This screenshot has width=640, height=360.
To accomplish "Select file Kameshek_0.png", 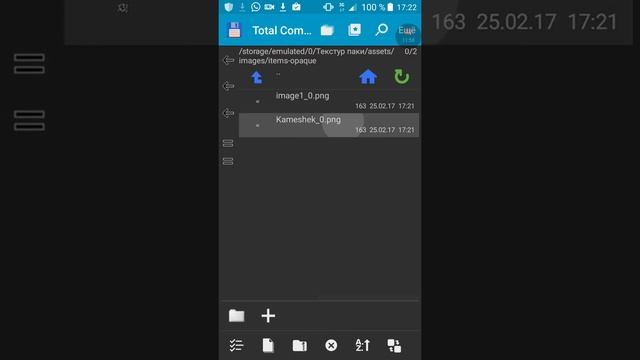I will [x=329, y=125].
